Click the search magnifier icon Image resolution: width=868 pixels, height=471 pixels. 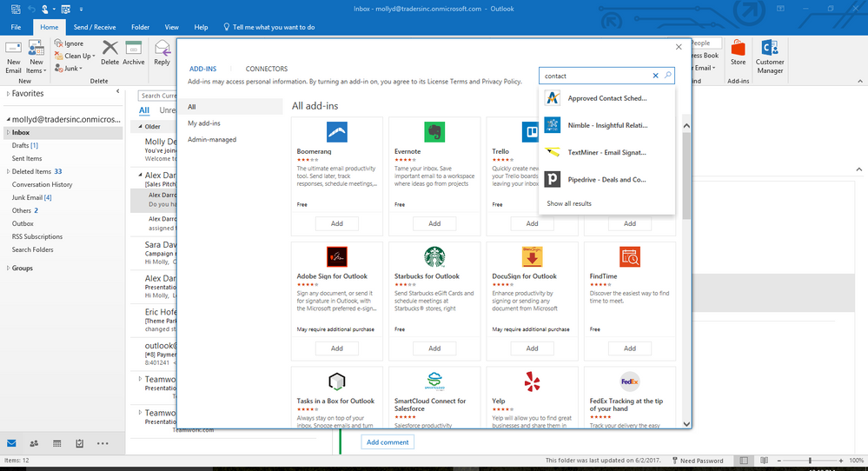[x=667, y=76]
